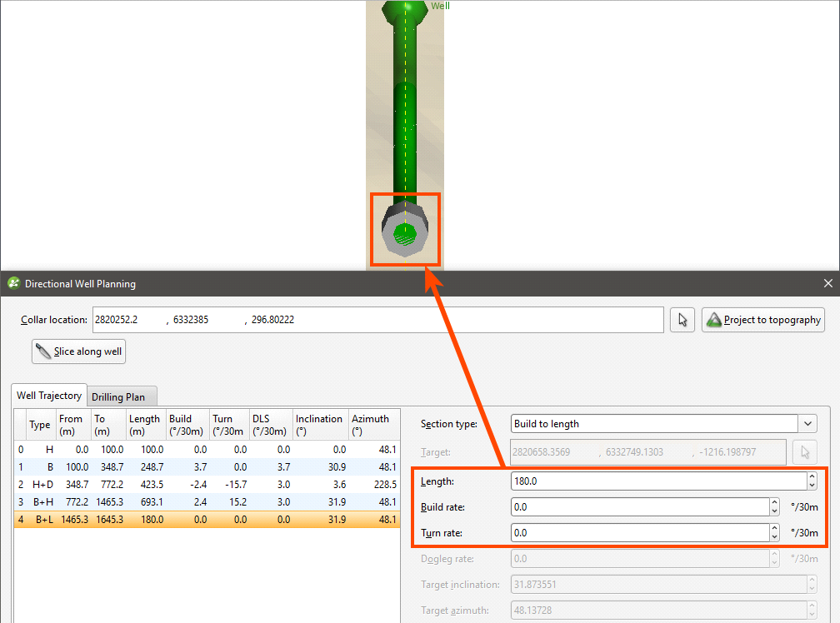This screenshot has width=840, height=623.
Task: Increase Length value with up arrow
Action: pos(812,477)
